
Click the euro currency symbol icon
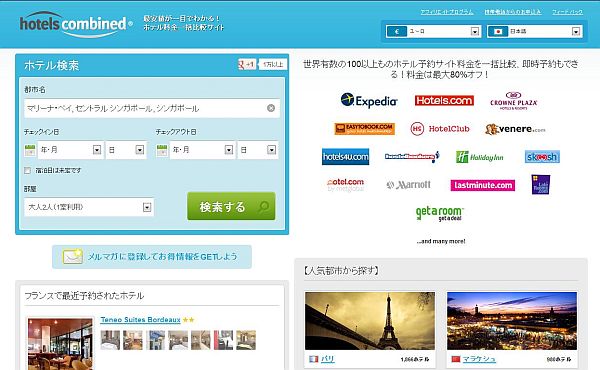pos(396,31)
